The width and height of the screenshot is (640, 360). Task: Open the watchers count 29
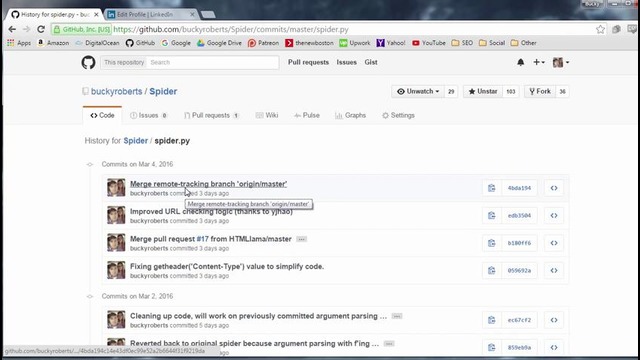tap(451, 91)
